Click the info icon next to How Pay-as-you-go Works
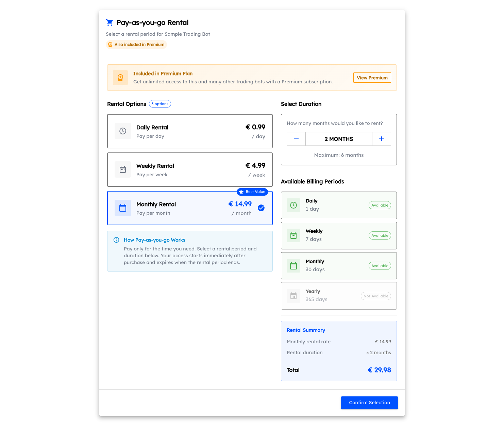Image resolution: width=504 pixels, height=426 pixels. (x=116, y=240)
